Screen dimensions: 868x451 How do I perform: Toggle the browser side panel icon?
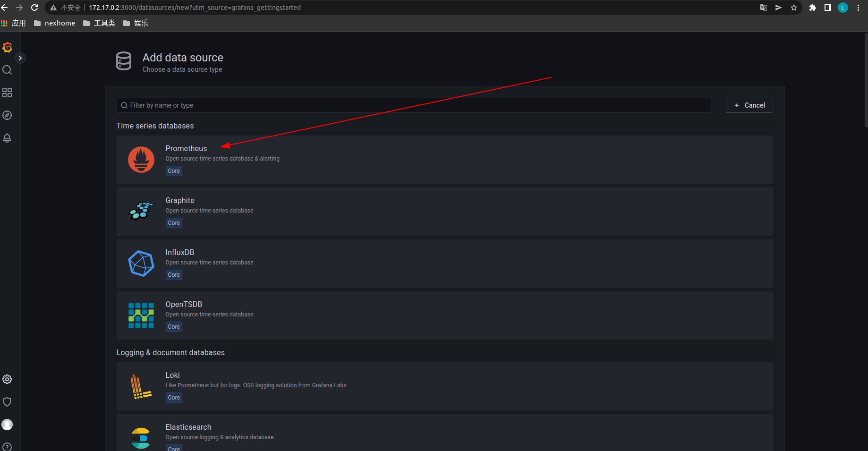click(828, 8)
